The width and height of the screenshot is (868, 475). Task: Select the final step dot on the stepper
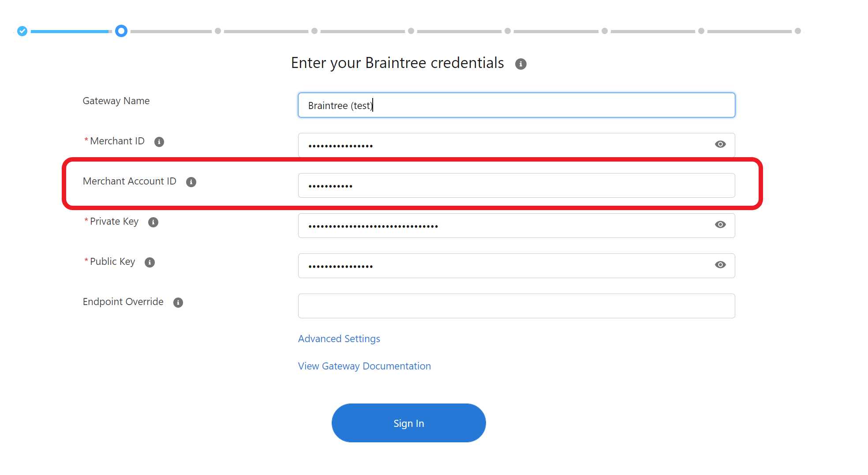click(x=798, y=31)
